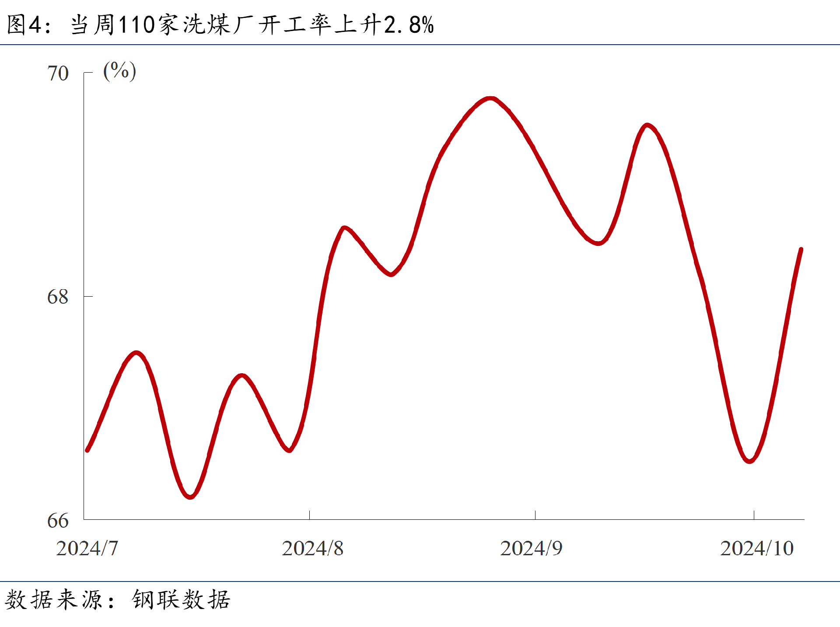Click the 2024/7 x-axis label

(x=87, y=548)
